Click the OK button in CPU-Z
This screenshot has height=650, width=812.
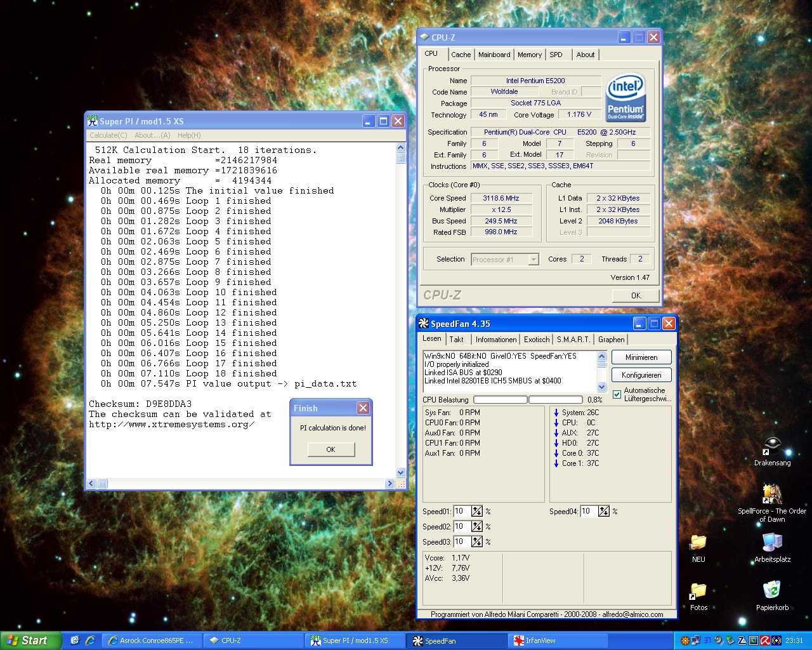[636, 296]
